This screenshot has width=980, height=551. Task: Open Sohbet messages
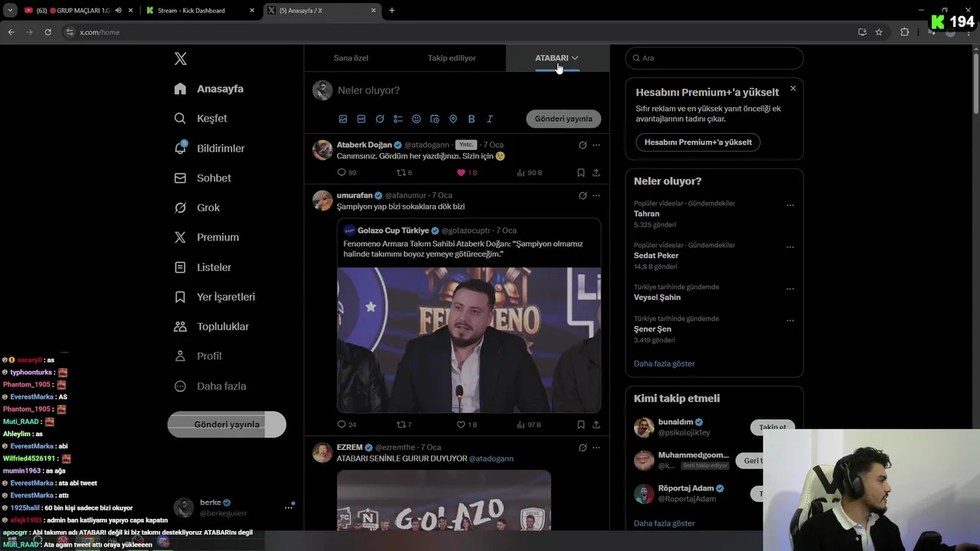tap(202, 178)
